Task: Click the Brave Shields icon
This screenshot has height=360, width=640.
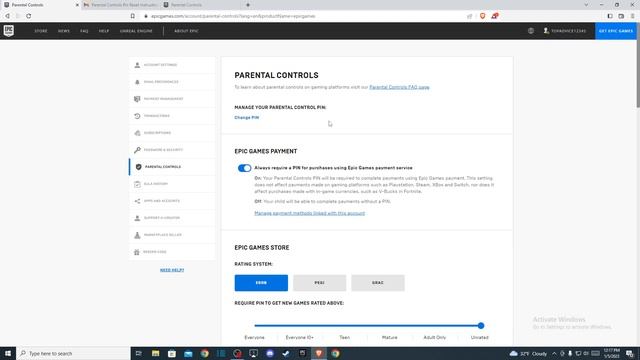Action: pyautogui.click(x=482, y=16)
